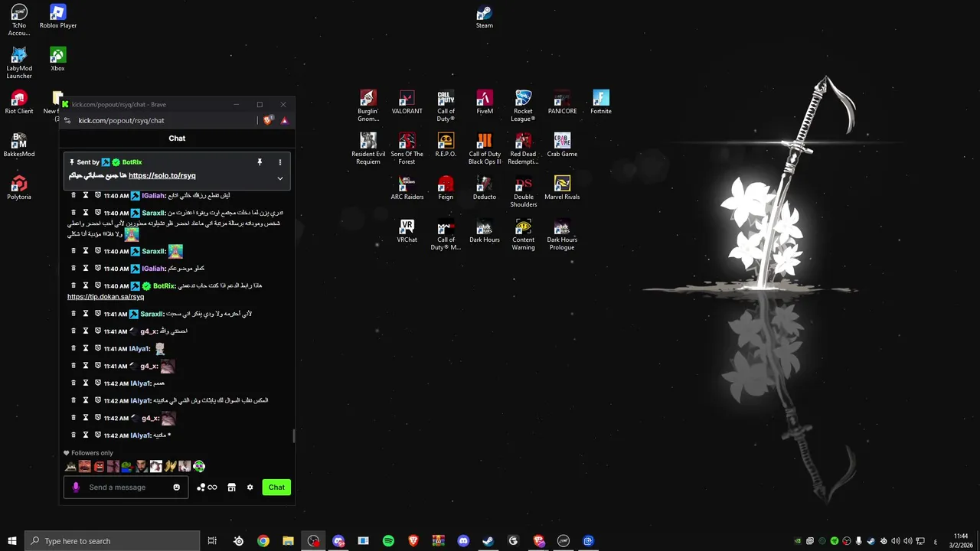Select the Xbox desktop shortcut
The width and height of the screenshot is (980, 551).
pyautogui.click(x=57, y=60)
